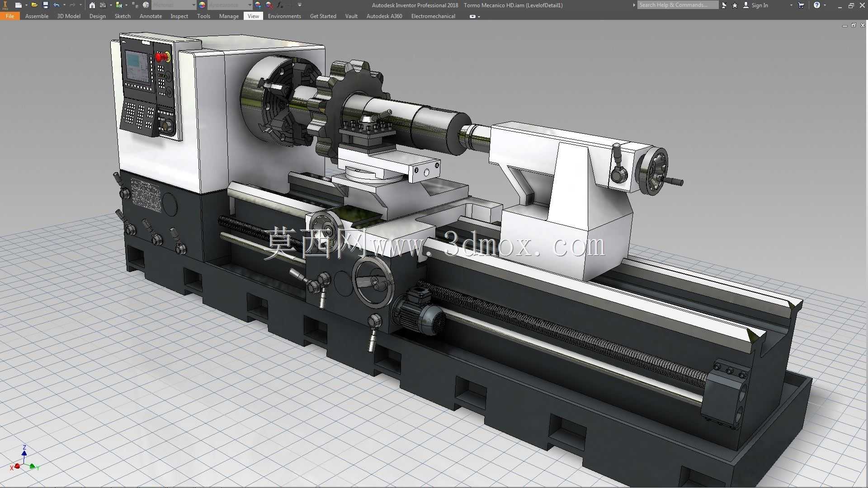Viewport: 868px width, 488px height.
Task: Click the Search Help & Commands field
Action: coord(678,5)
